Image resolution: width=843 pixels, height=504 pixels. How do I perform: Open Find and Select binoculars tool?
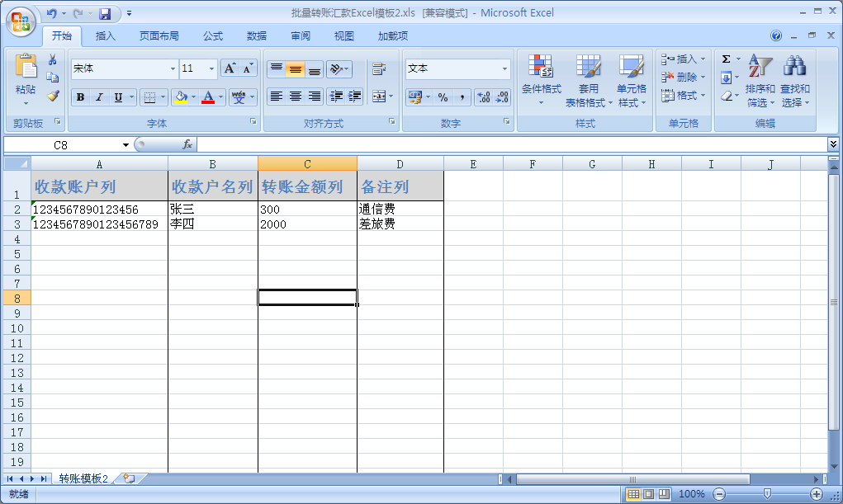794,68
